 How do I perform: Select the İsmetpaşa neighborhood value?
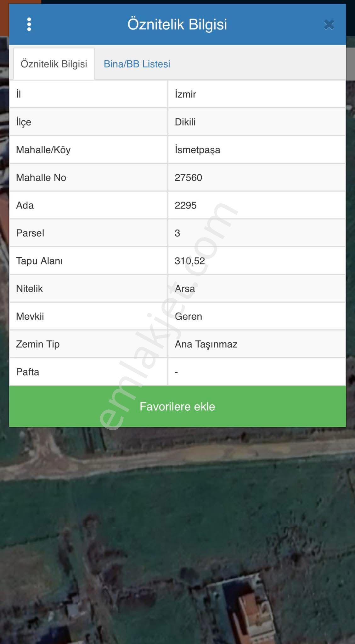tap(198, 150)
